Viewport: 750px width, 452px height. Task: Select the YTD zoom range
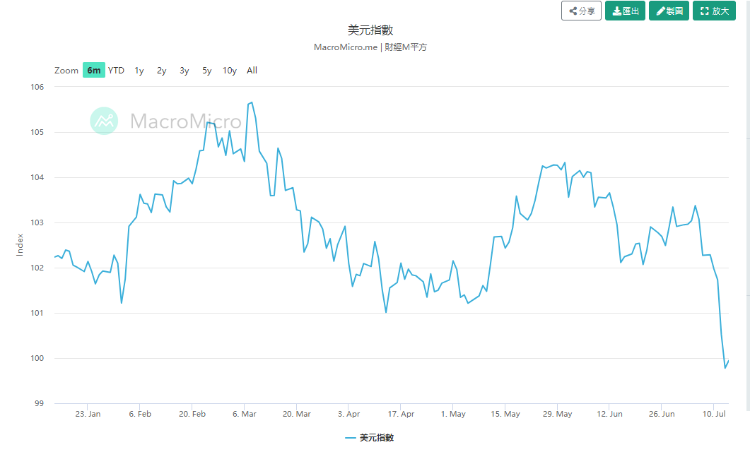tap(116, 70)
